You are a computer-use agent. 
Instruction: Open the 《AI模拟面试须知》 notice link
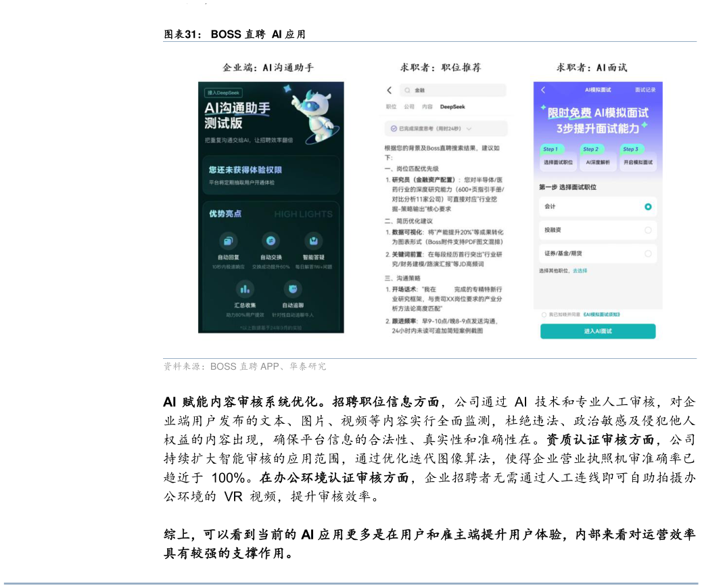point(602,314)
